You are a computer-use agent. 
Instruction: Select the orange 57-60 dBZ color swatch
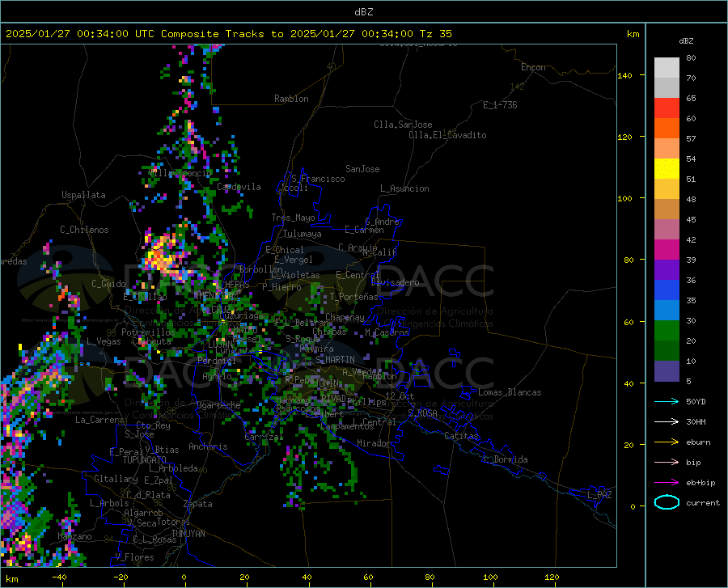(x=667, y=128)
